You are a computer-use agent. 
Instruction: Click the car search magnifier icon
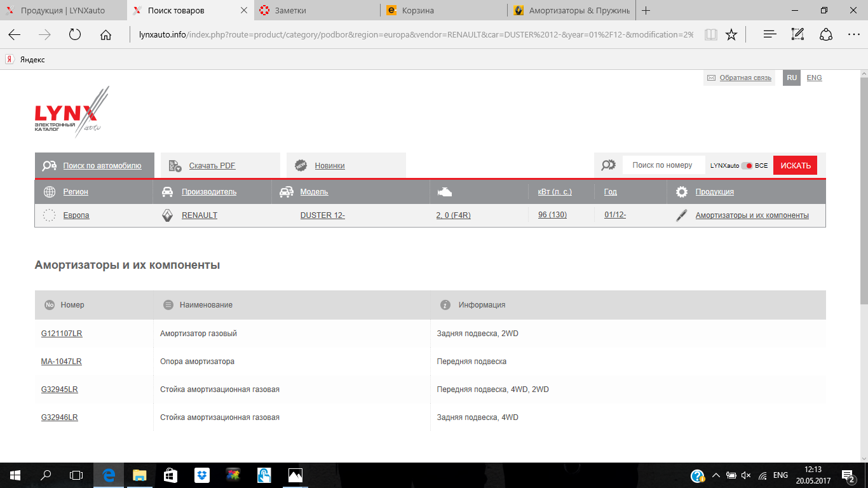[x=50, y=166]
